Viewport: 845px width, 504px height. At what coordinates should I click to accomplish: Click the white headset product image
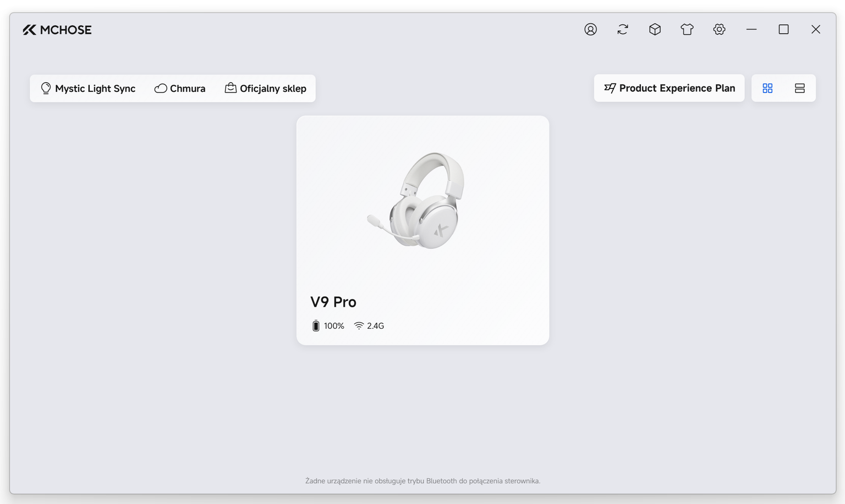(x=416, y=201)
